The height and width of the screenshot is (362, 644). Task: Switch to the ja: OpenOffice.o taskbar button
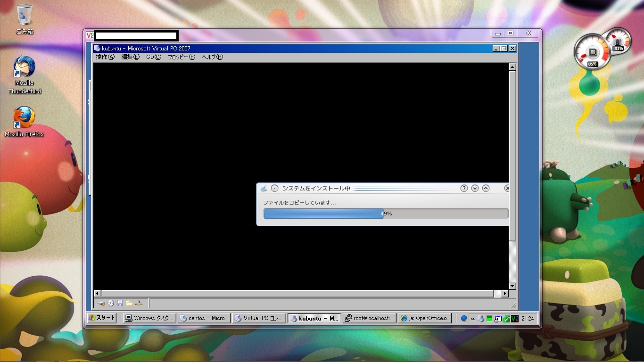coord(424,318)
